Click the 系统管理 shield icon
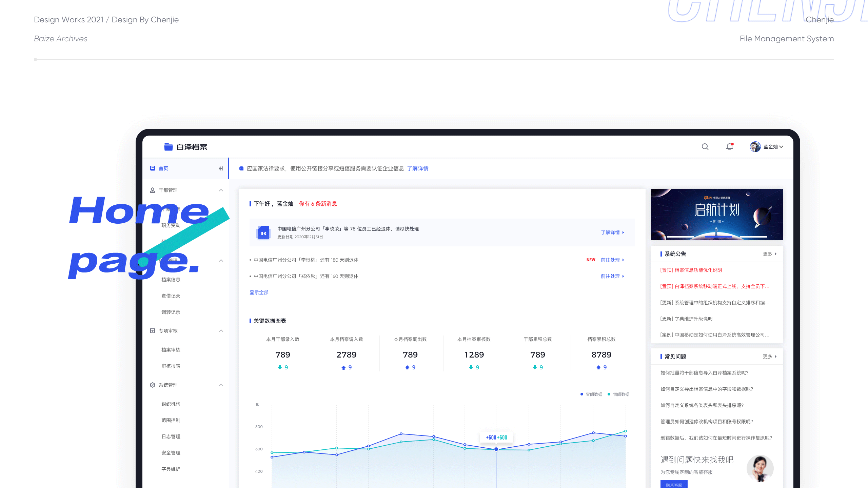Image resolution: width=868 pixels, height=488 pixels. tap(153, 385)
